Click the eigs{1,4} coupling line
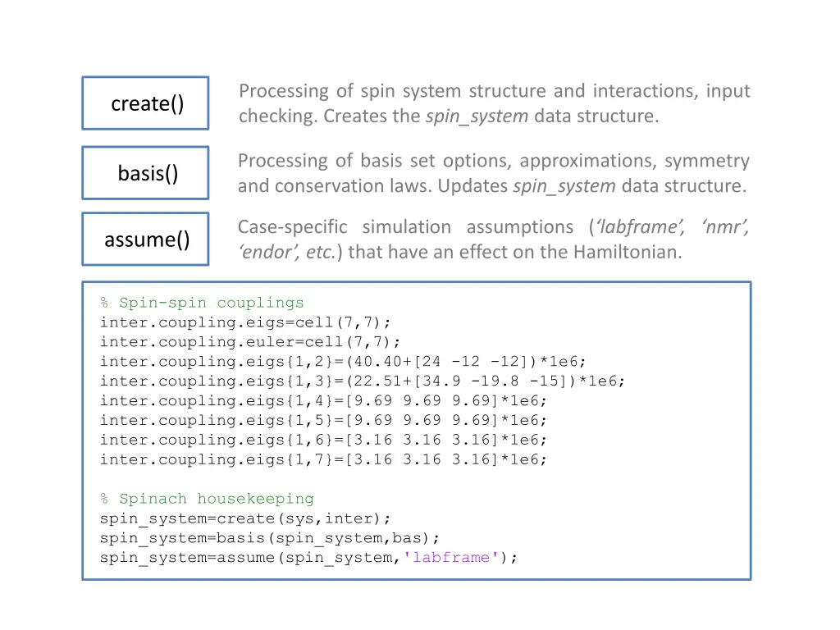This screenshot has height=630, width=840. click(323, 400)
